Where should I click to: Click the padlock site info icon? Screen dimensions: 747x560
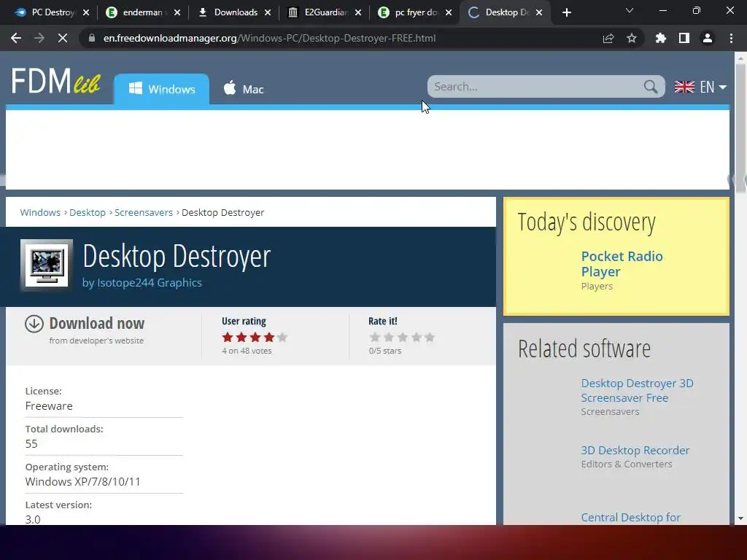click(92, 38)
